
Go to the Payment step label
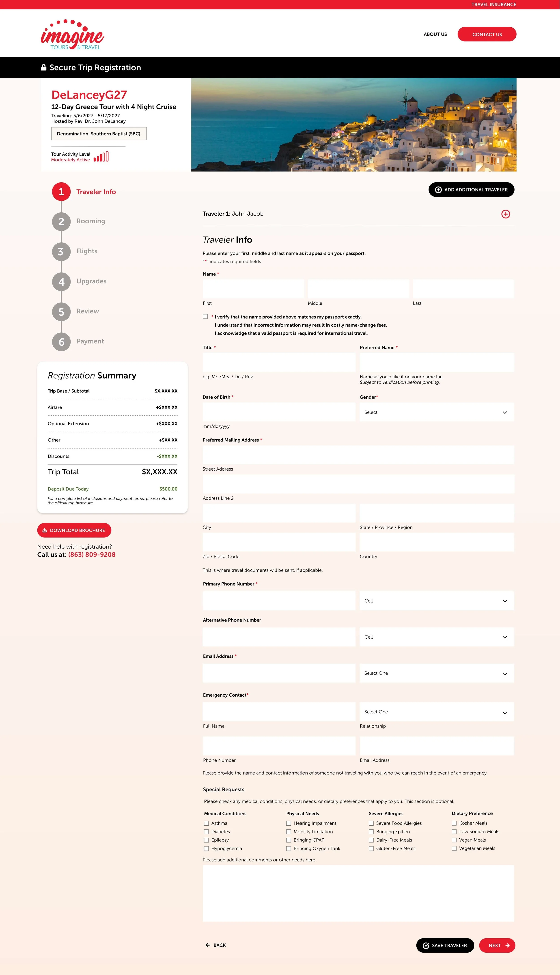point(90,341)
